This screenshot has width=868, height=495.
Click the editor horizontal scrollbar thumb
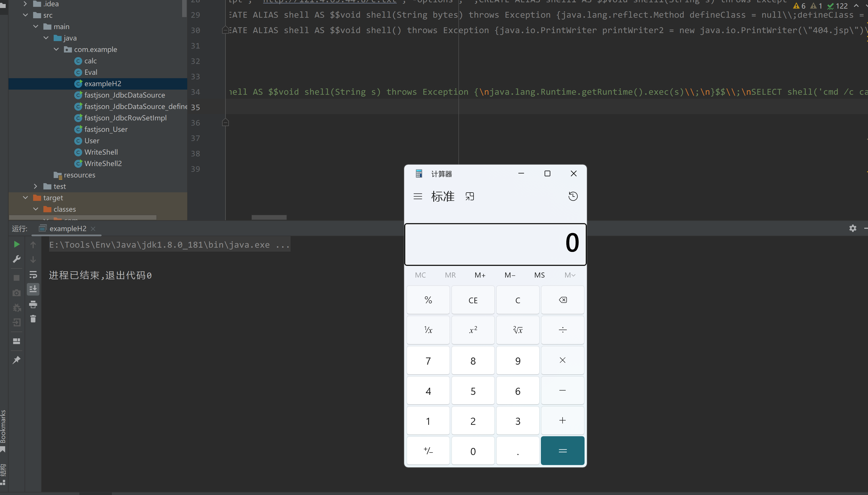(269, 217)
